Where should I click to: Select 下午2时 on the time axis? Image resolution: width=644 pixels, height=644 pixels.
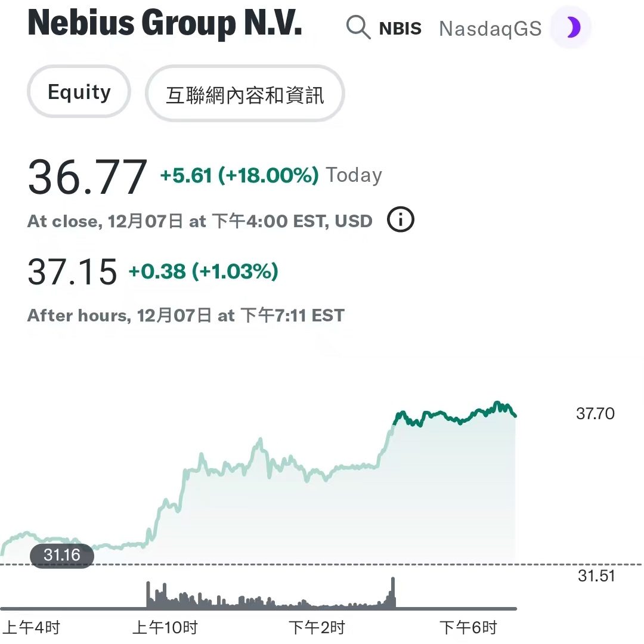coord(317,627)
